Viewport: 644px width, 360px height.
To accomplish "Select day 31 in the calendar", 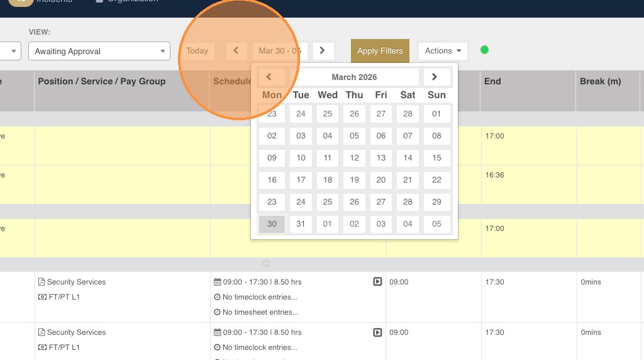I will (301, 224).
